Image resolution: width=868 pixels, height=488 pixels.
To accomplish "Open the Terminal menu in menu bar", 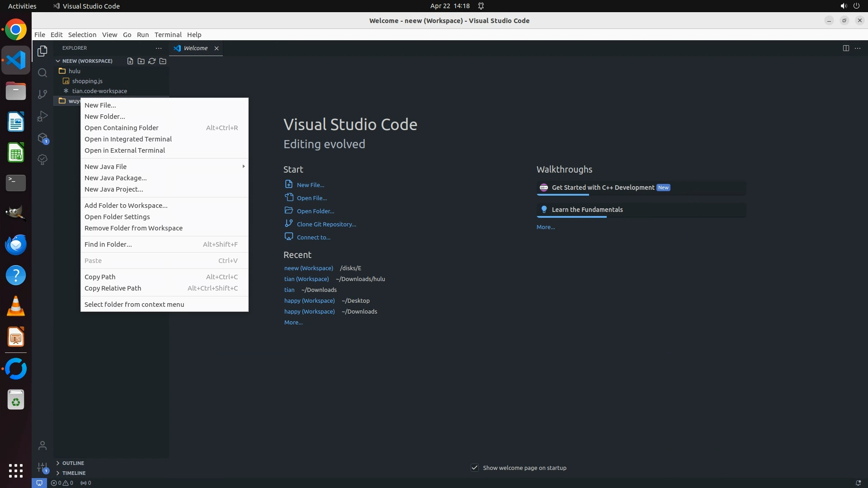I will 168,35.
